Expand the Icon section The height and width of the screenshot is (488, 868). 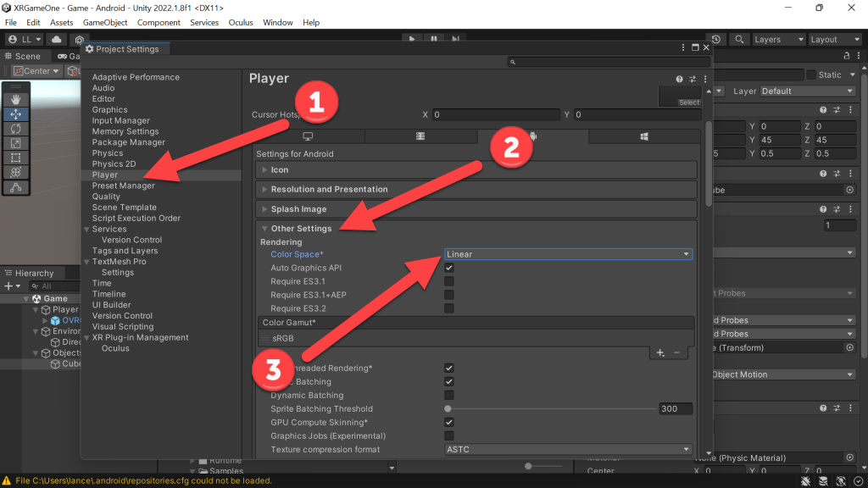click(x=476, y=169)
